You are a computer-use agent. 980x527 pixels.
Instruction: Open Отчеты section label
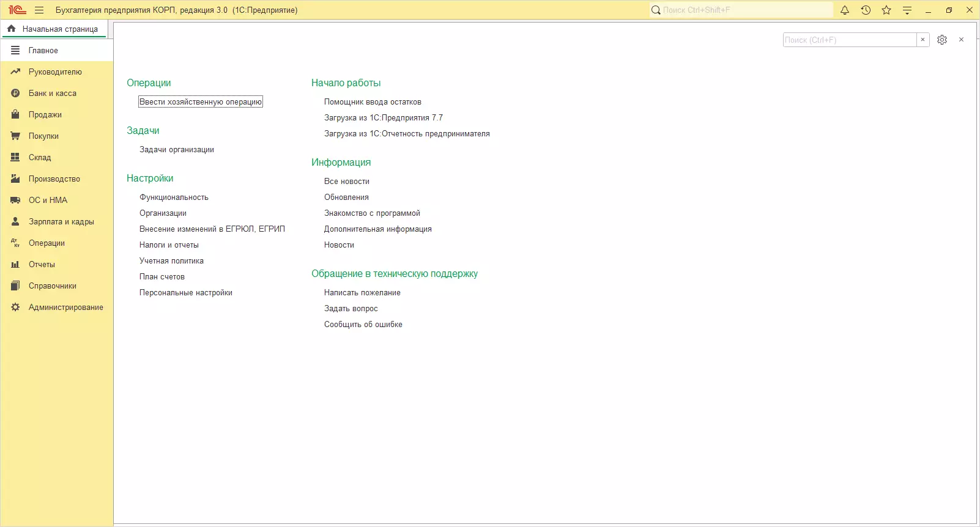[42, 264]
